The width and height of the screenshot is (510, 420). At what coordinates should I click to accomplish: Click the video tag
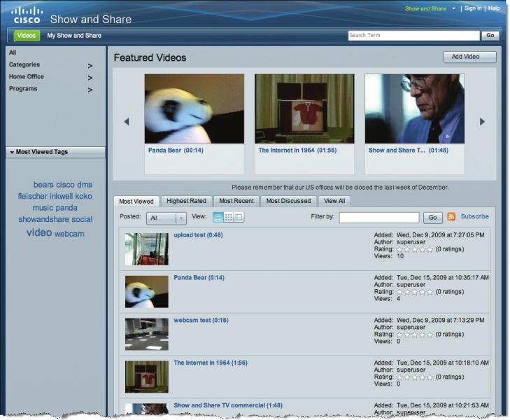39,232
